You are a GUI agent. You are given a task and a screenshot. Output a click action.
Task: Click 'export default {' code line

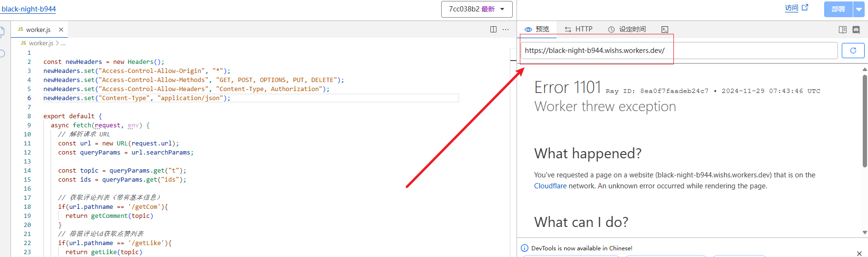pos(72,116)
